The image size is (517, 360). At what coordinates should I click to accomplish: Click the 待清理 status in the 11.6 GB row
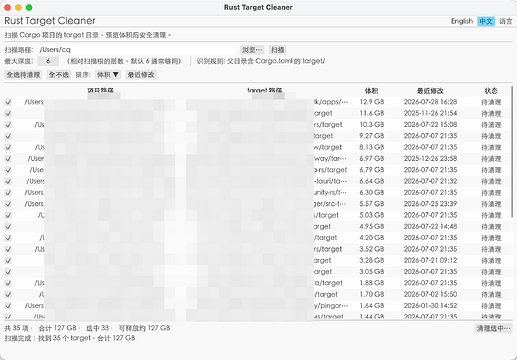pos(491,114)
